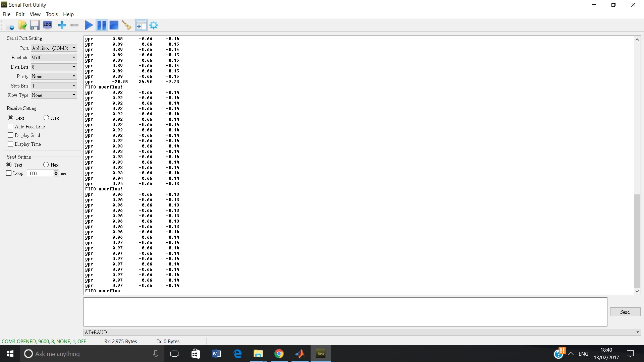Click the floppy disk save icon
Screen dimensions: 644x362
pyautogui.click(x=35, y=25)
